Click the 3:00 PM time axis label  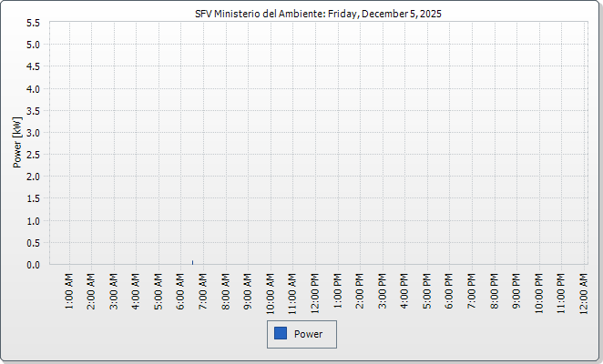382,289
